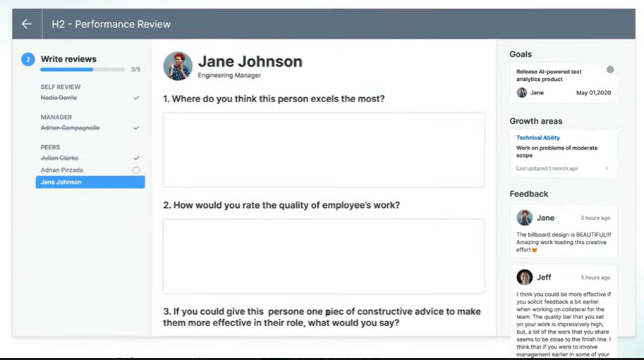Select the highlighted Jane Johnson item
644x360 pixels.
(x=90, y=182)
